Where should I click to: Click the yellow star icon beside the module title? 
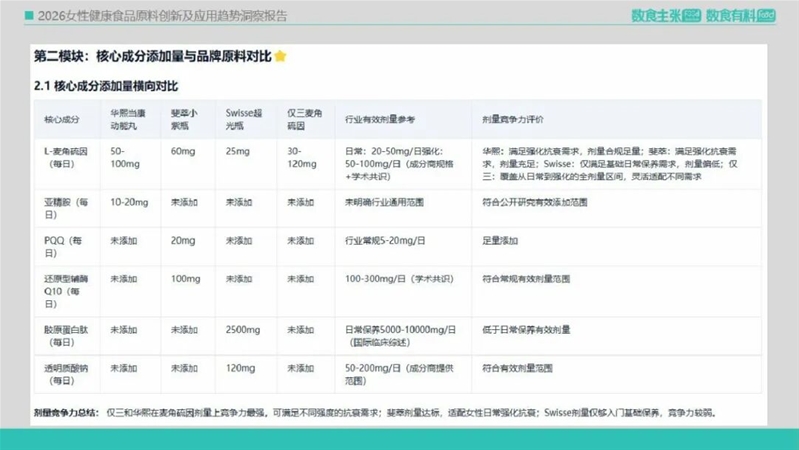[280, 56]
